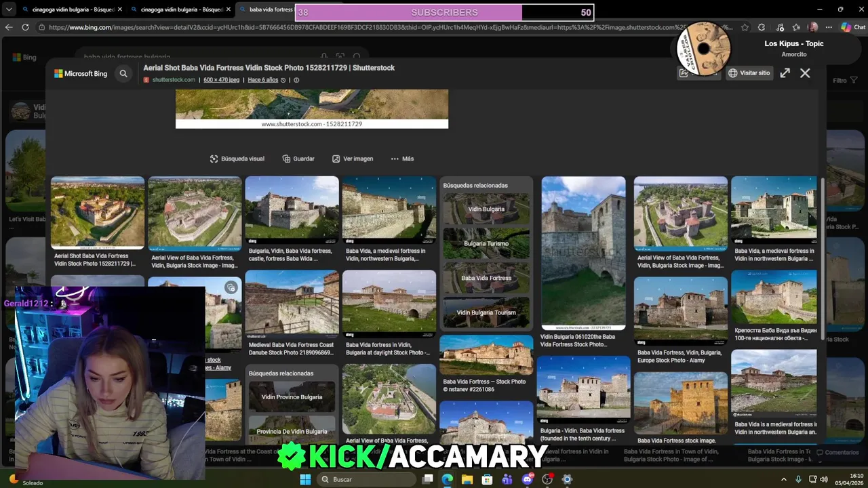Bookmark page with the star icon
This screenshot has width=868, height=488.
745,27
